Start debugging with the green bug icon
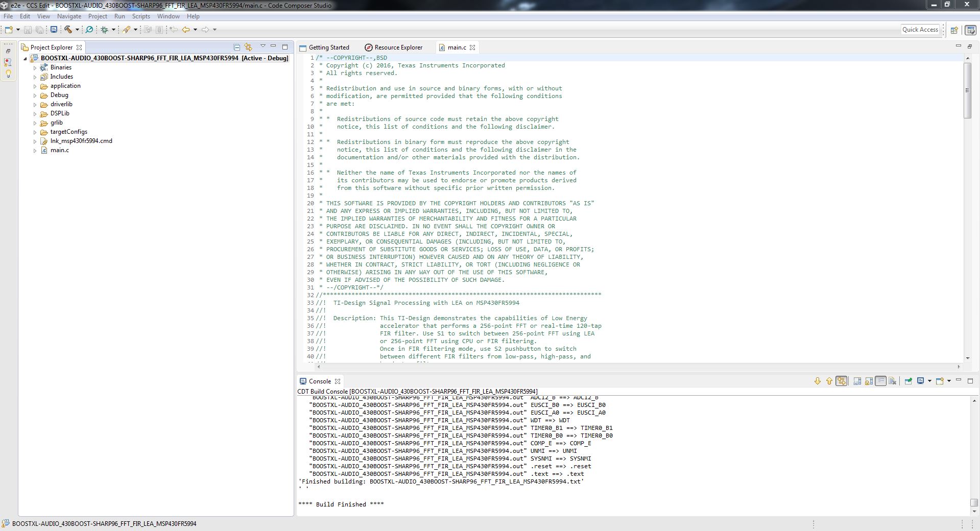The width and height of the screenshot is (980, 531). [104, 30]
